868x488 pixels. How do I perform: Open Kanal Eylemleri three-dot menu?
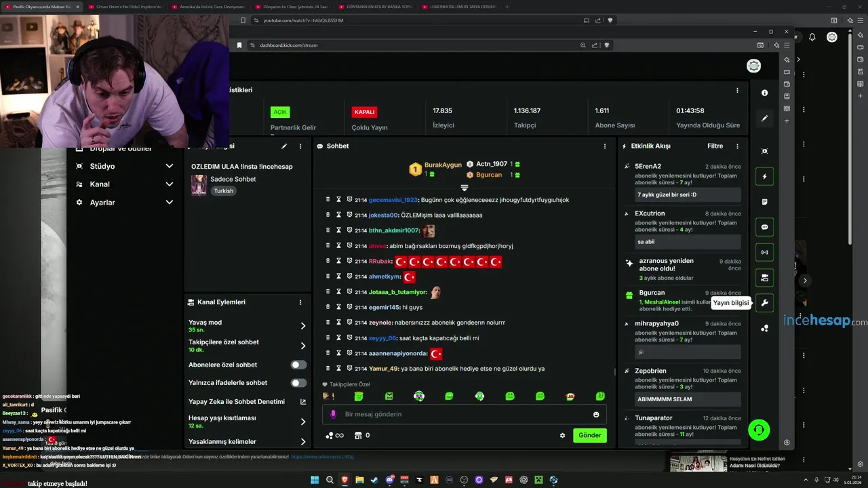[x=300, y=302]
